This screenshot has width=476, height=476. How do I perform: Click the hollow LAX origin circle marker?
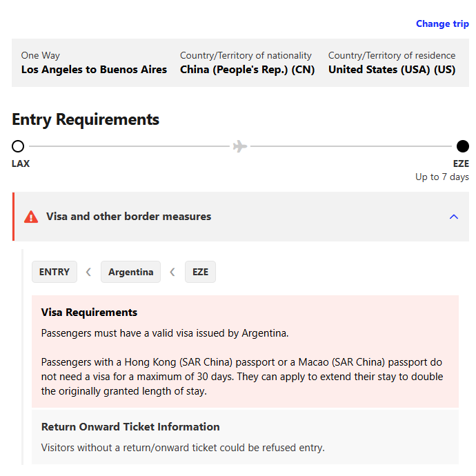pyautogui.click(x=18, y=146)
